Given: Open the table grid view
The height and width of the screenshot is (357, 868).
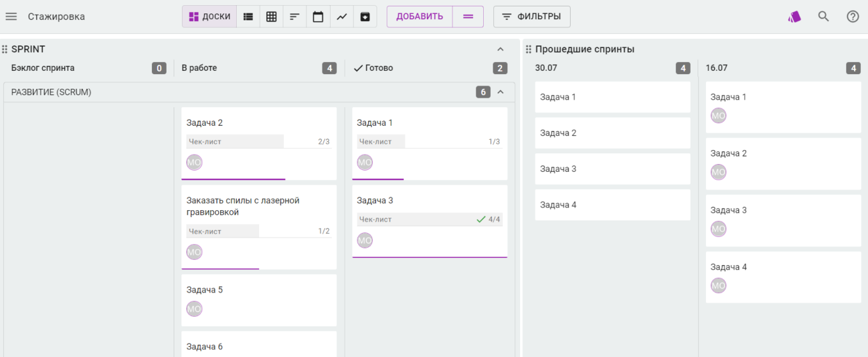Looking at the screenshot, I should click(271, 17).
